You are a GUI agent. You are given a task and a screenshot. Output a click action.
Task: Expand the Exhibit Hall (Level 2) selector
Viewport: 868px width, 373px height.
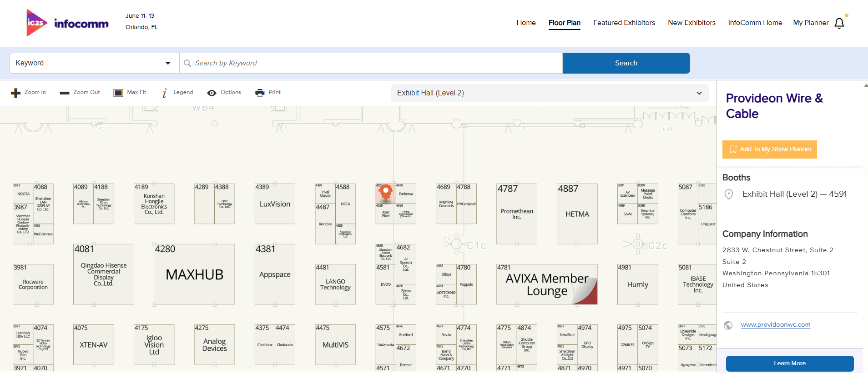click(550, 93)
